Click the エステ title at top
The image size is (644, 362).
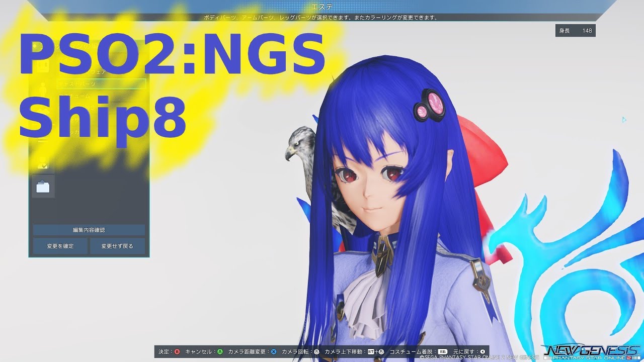click(x=321, y=6)
